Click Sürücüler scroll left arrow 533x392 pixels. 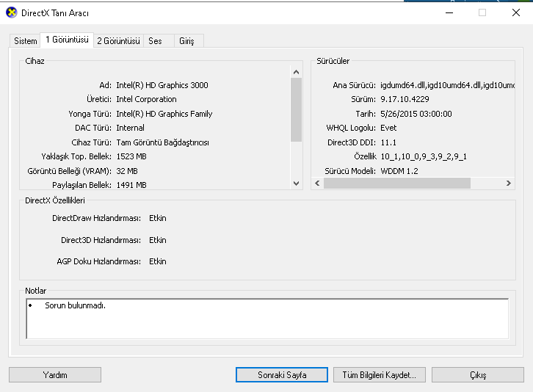[x=317, y=184]
